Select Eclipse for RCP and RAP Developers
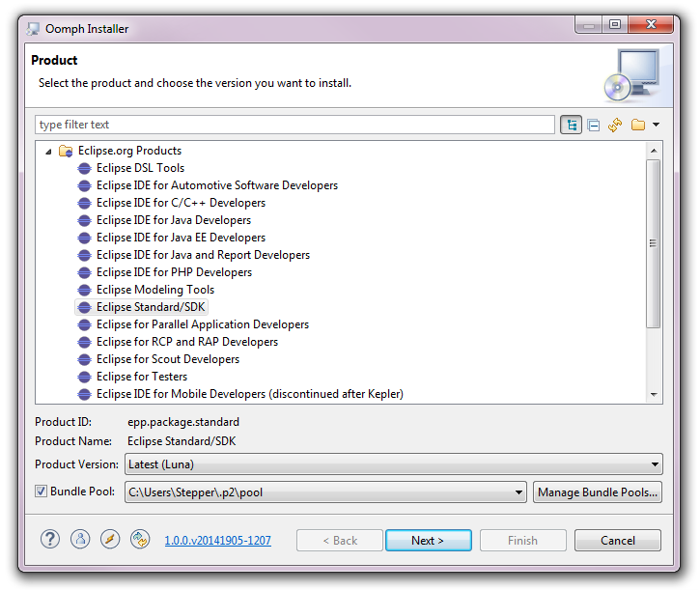The image size is (700, 590). [x=187, y=342]
